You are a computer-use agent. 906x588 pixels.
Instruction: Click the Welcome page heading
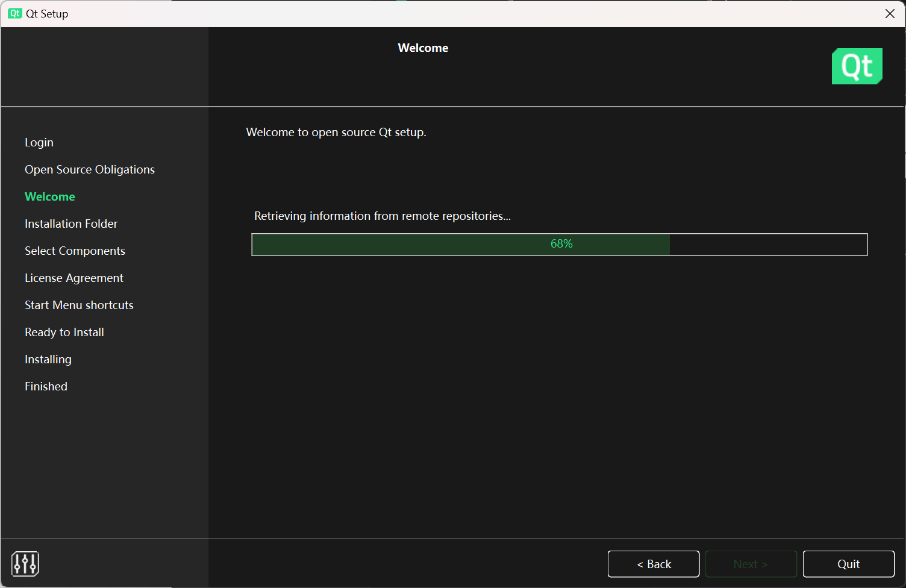(423, 48)
